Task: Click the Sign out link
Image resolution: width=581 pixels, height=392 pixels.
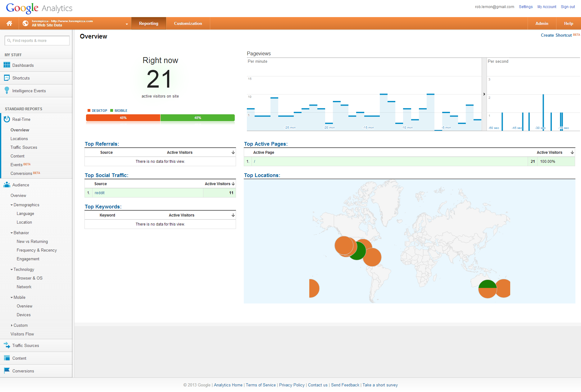Action: (568, 7)
